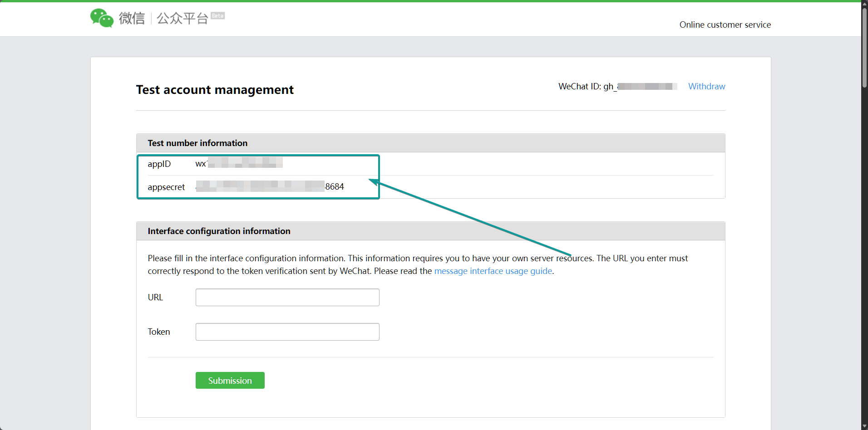
Task: Click the Test number information header
Action: tap(430, 143)
